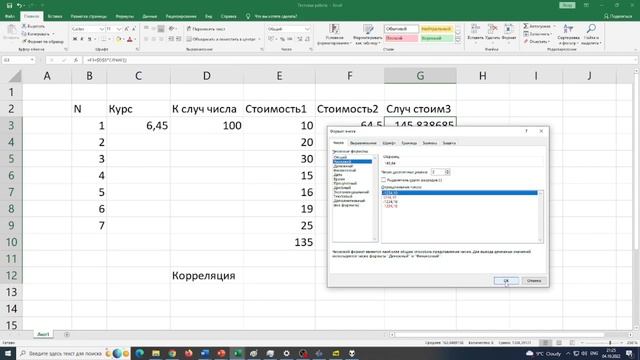Select the 'Дата' format in the category list
This screenshot has width=640, height=360.
point(338,175)
